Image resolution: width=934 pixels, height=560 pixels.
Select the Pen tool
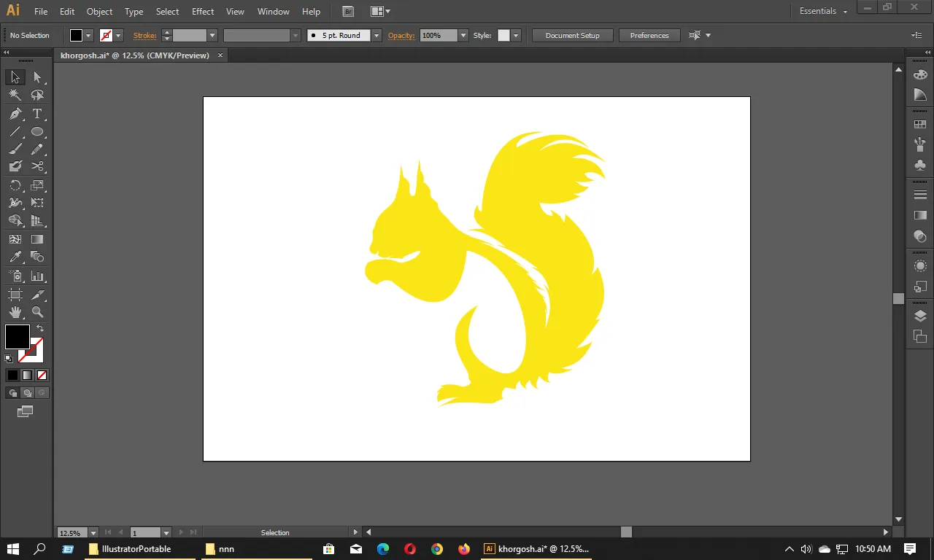tap(15, 114)
